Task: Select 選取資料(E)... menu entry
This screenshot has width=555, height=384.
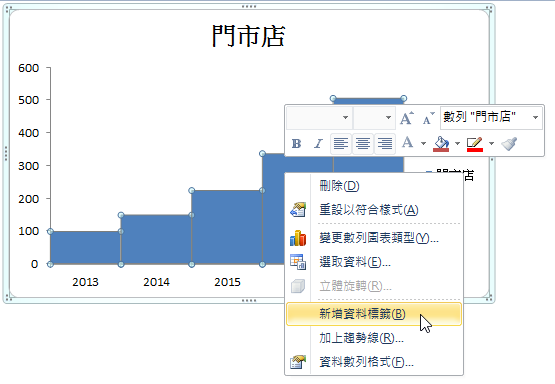Action: tap(374, 262)
